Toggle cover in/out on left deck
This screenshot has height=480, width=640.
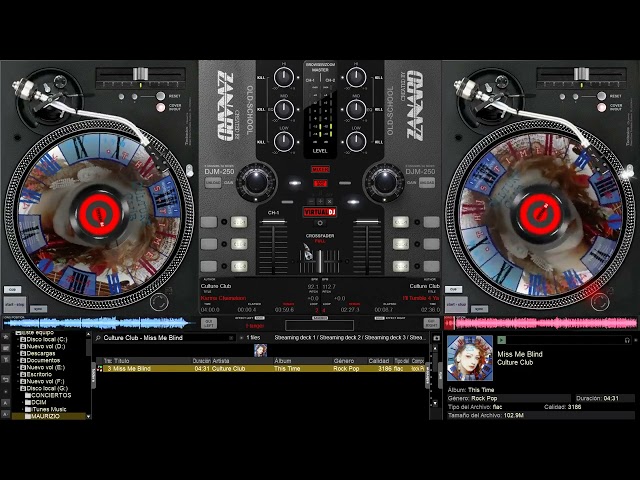coord(161,107)
